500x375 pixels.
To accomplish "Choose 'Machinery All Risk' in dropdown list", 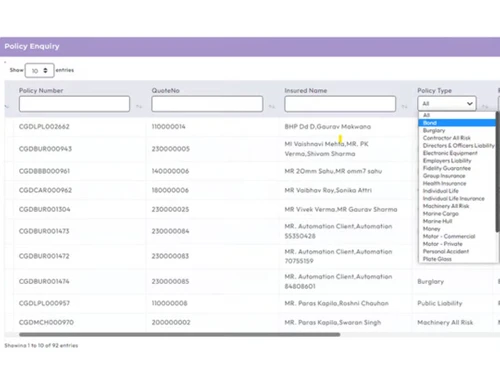I will click(457, 206).
